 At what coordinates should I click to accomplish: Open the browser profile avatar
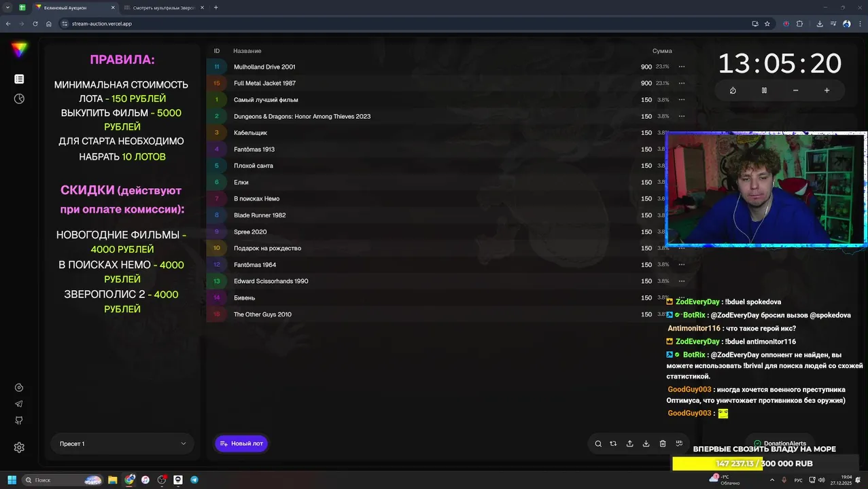[x=847, y=24]
